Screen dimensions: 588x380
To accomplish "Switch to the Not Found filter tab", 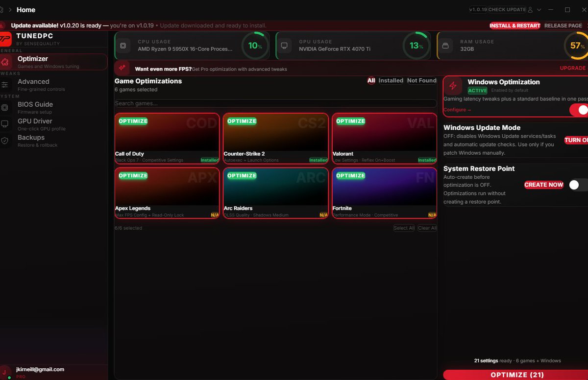I will click(x=421, y=81).
